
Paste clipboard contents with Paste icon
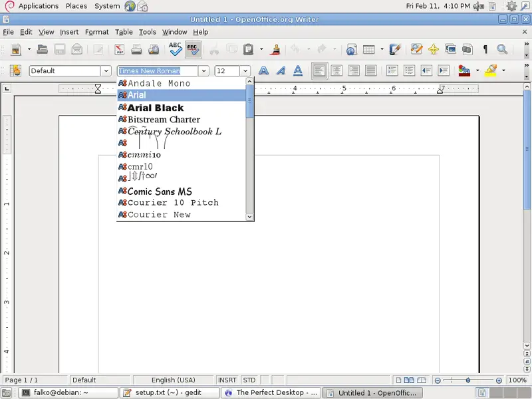248,49
